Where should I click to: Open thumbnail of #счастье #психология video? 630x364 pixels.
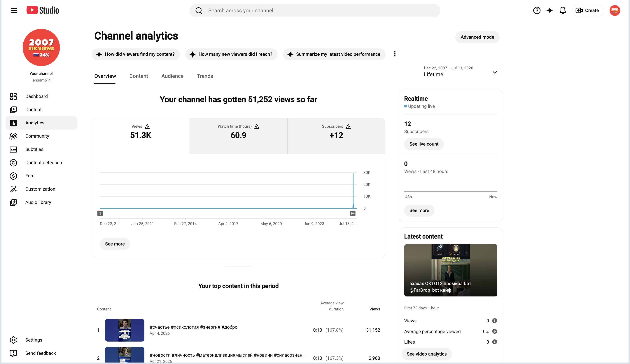125,330
